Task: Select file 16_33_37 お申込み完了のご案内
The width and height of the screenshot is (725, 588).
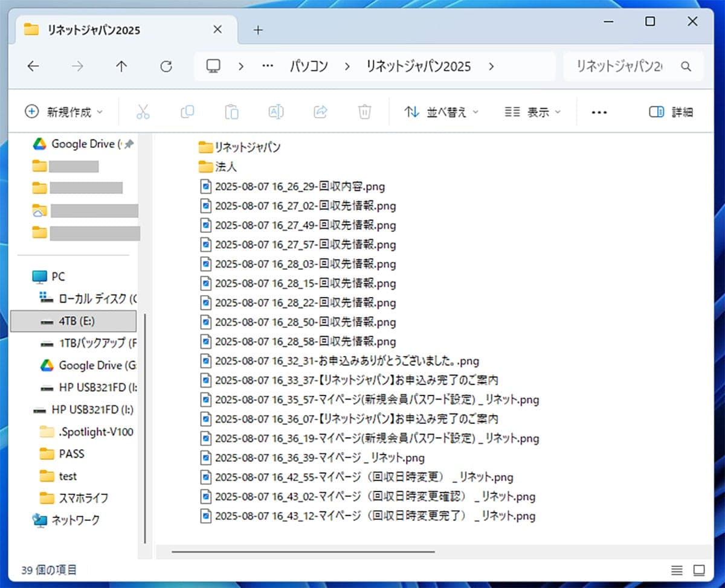Action: 349,380
